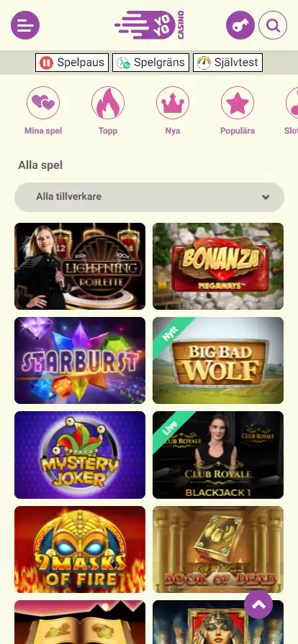Open the Spelgräns button
The height and width of the screenshot is (644, 298).
(x=150, y=63)
